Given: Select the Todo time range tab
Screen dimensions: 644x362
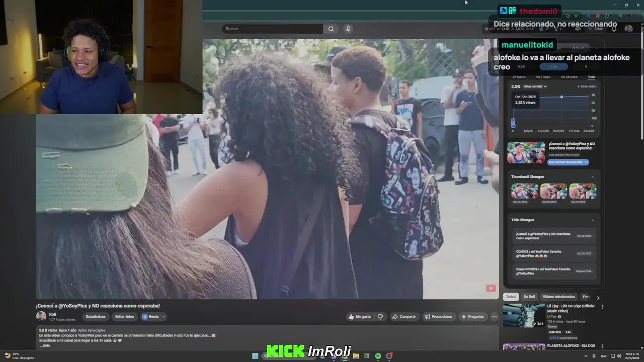Looking at the screenshot, I should pos(591,77).
